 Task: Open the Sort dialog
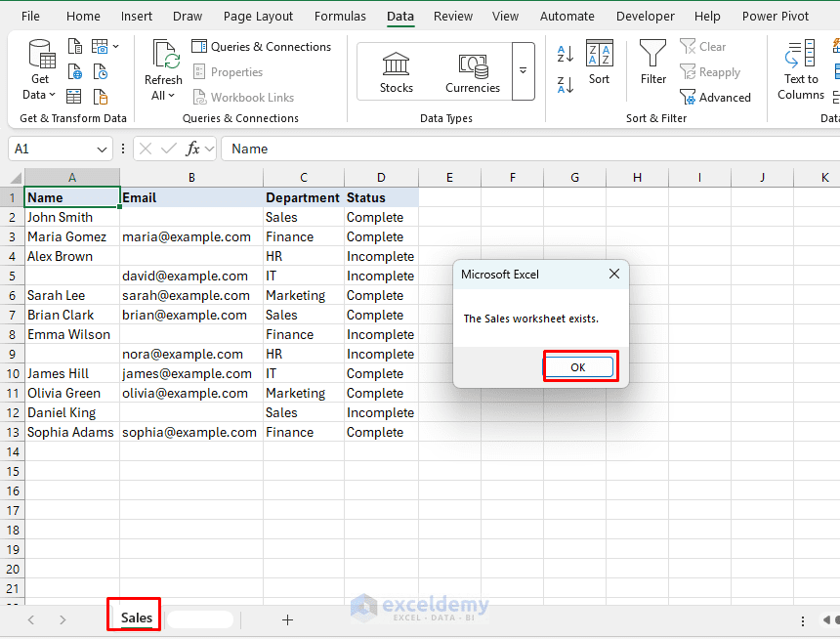click(599, 63)
